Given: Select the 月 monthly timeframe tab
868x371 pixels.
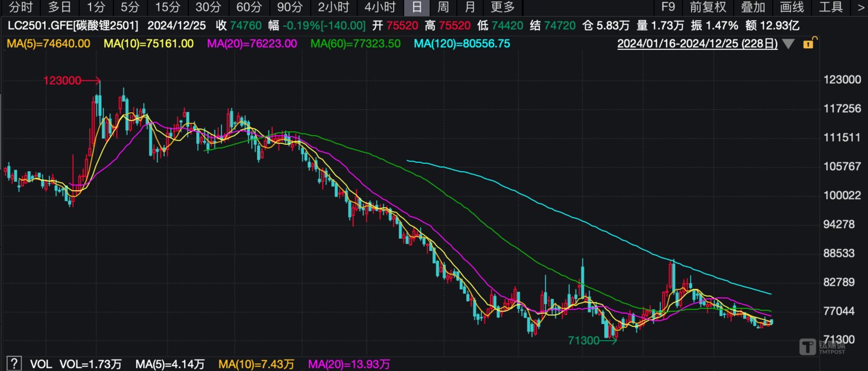Looking at the screenshot, I should (470, 7).
